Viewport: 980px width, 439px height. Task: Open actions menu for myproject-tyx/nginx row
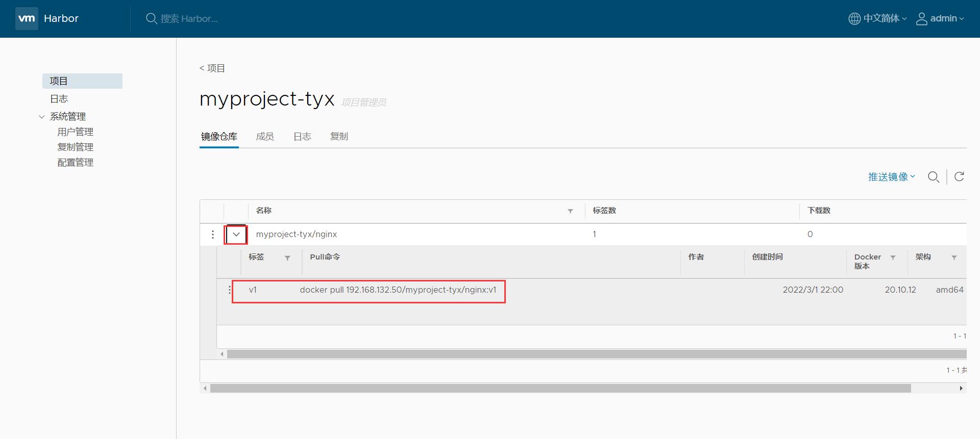(x=213, y=235)
